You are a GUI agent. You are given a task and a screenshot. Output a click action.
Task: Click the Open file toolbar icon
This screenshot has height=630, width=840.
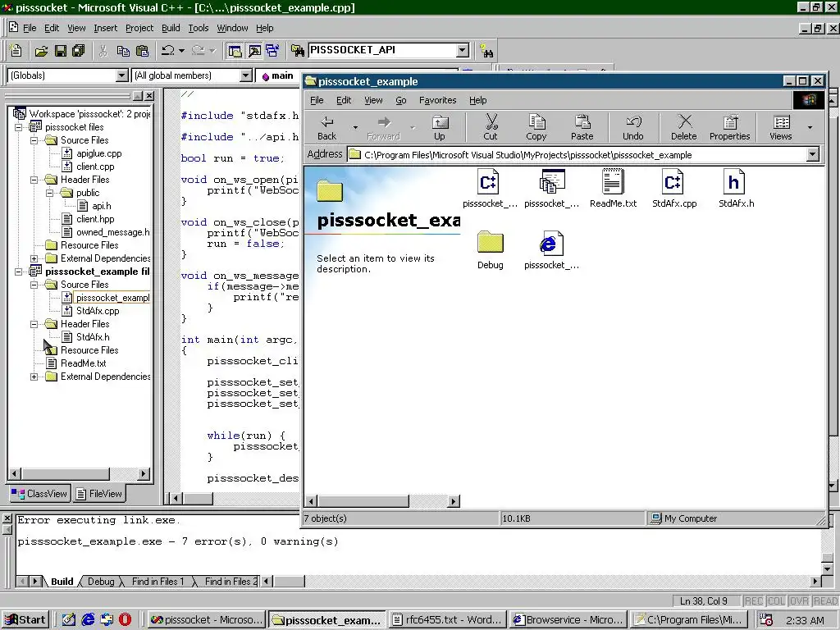click(x=41, y=51)
